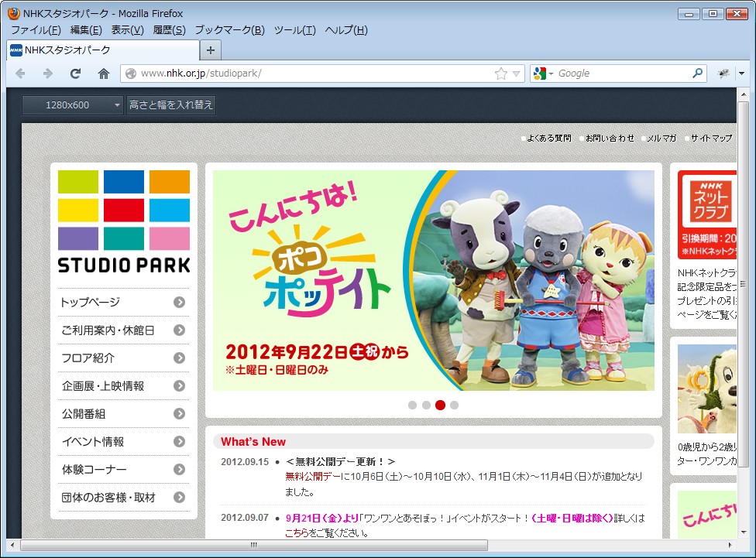
Task: Open the ツール(T) menu
Action: point(294,30)
